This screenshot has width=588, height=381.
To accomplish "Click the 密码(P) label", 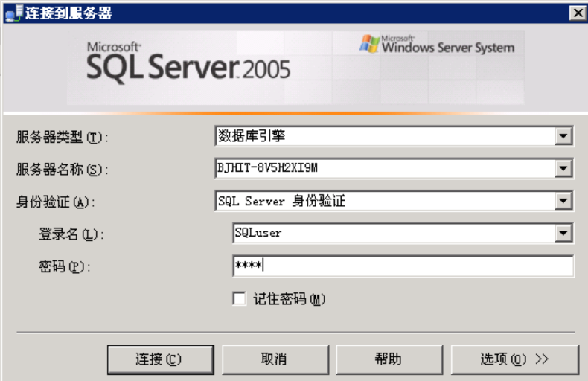I will click(65, 267).
